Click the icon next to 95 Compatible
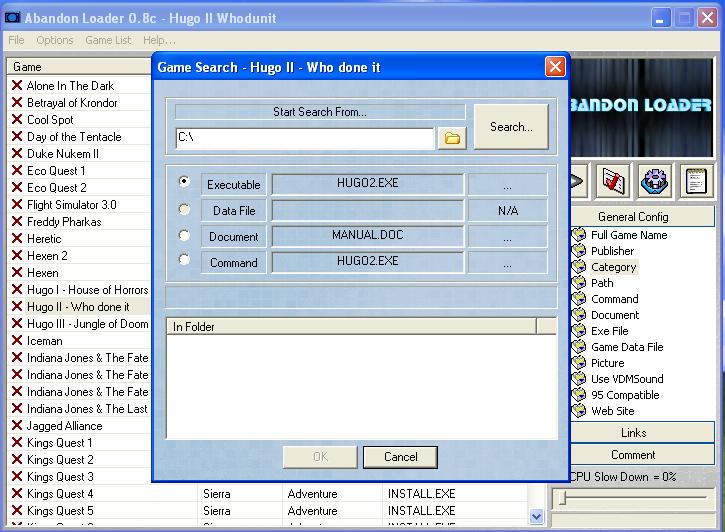The width and height of the screenshot is (725, 532). [578, 395]
